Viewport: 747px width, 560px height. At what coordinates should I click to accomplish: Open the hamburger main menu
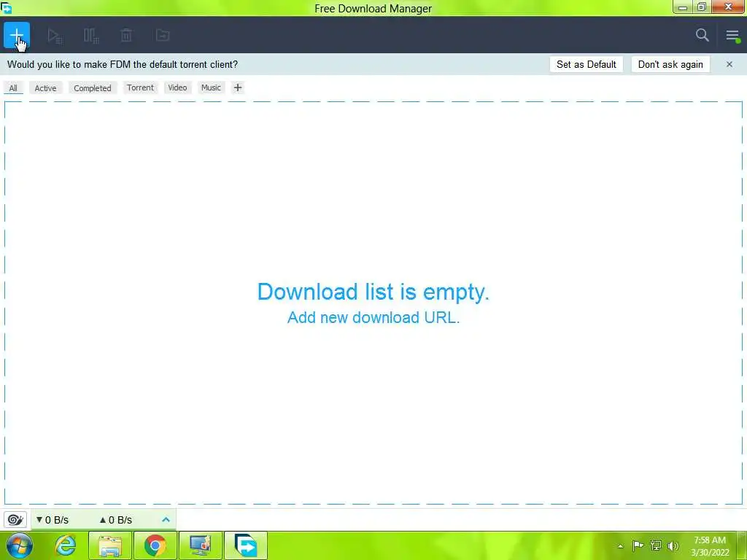[732, 36]
